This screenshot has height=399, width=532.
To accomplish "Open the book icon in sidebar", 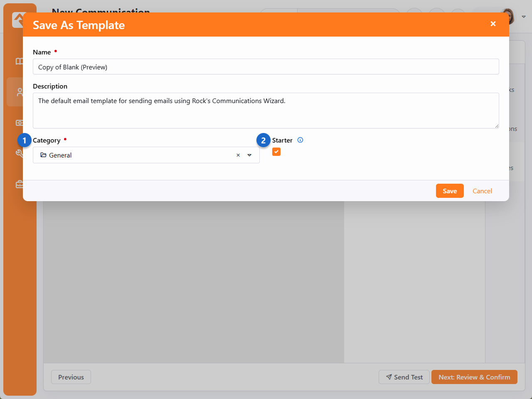I will coord(19,62).
